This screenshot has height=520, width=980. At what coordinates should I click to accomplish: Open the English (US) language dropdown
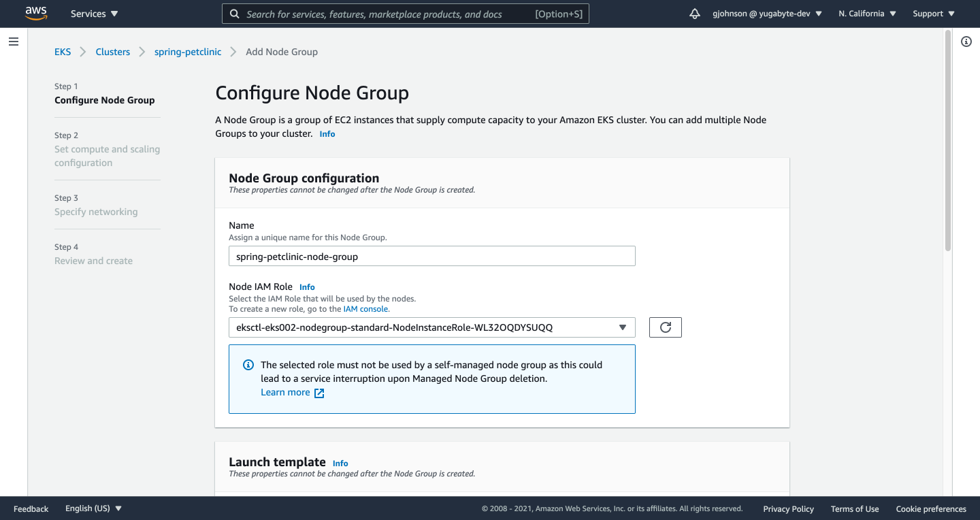click(x=92, y=508)
